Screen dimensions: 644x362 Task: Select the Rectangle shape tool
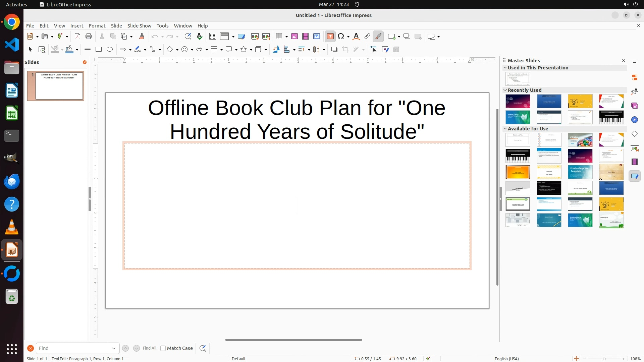click(99, 50)
